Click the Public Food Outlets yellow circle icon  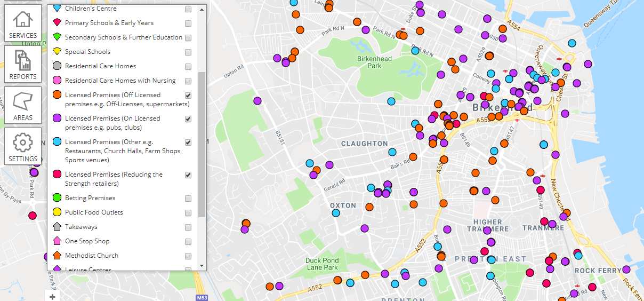pyautogui.click(x=57, y=212)
